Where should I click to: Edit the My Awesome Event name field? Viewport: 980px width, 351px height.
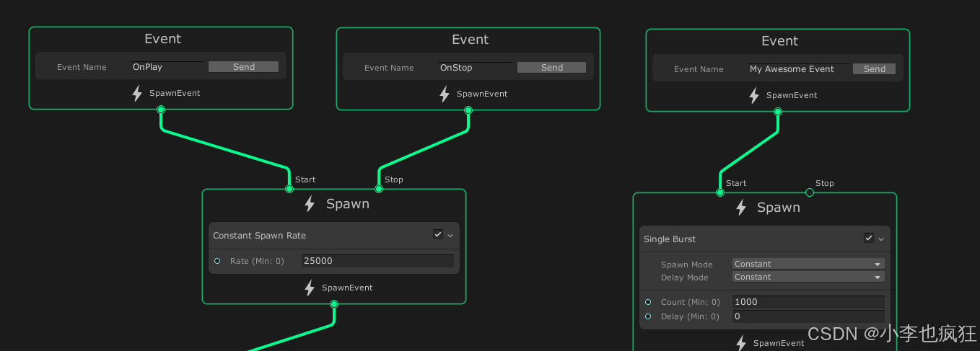(799, 69)
